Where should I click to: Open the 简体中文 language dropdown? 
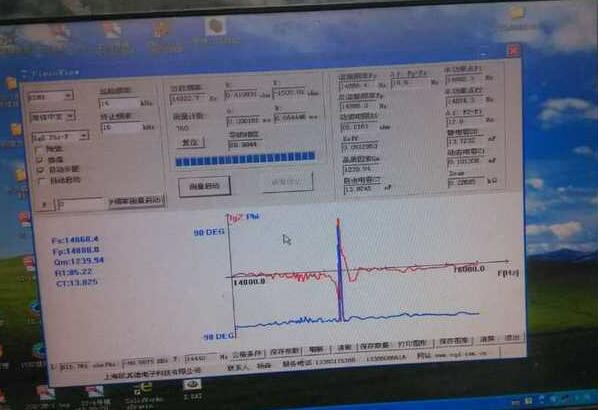(x=52, y=116)
